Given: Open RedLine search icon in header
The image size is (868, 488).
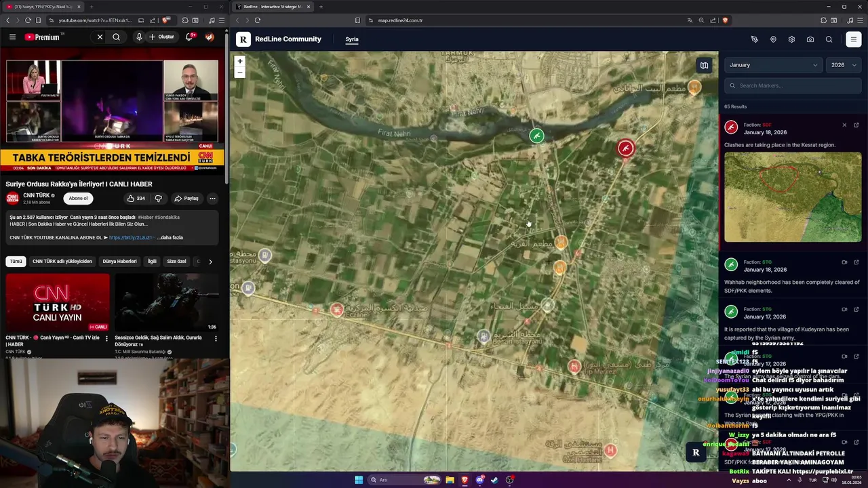Looking at the screenshot, I should tap(829, 39).
